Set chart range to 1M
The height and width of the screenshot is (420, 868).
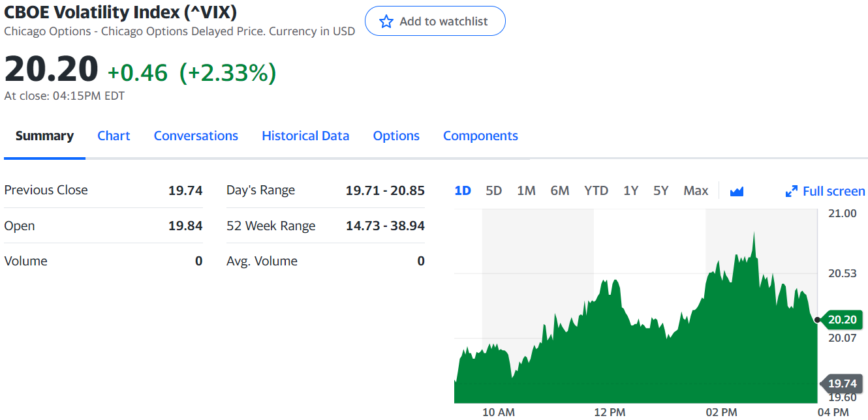(x=526, y=190)
